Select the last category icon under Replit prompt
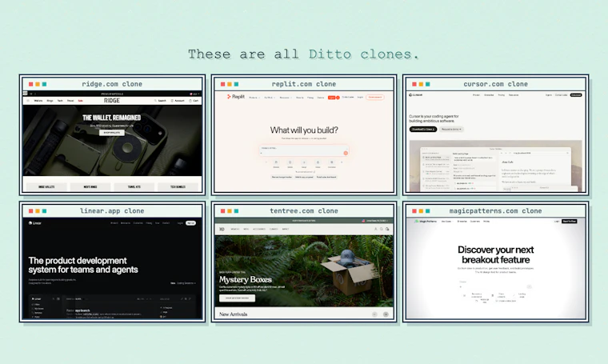The height and width of the screenshot is (364, 608). coord(331,162)
